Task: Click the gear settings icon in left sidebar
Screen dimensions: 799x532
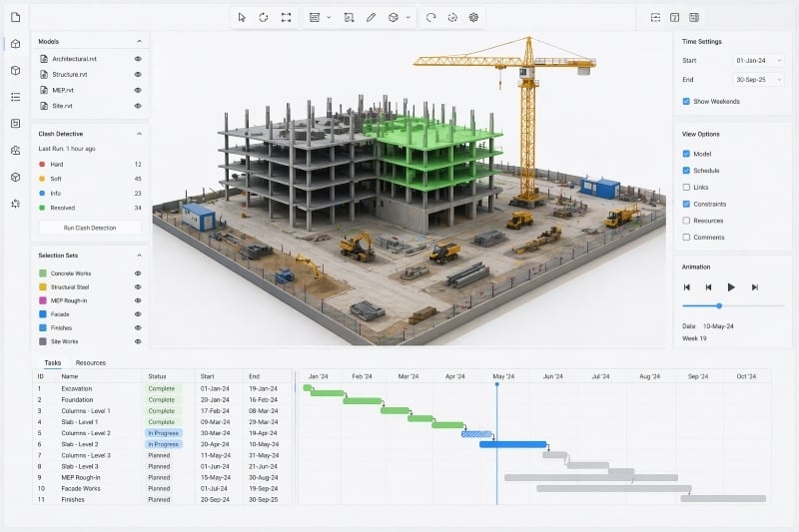Action: (16, 204)
